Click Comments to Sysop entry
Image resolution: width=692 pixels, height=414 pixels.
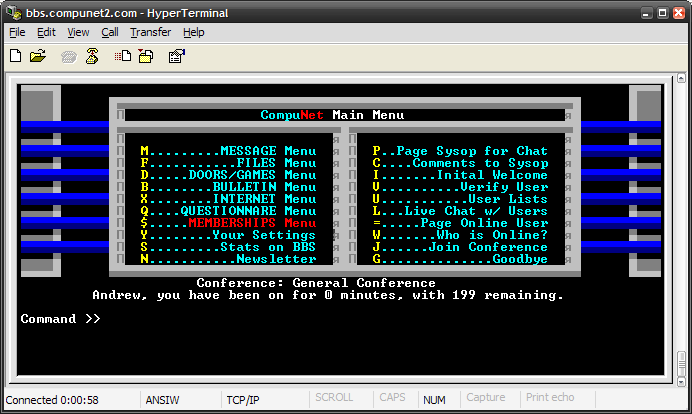(x=460, y=163)
